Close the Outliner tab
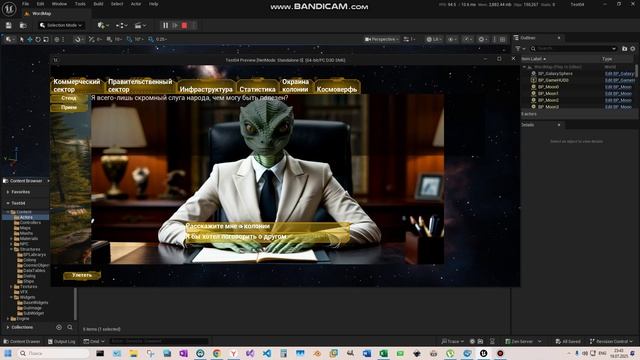This screenshot has height=360, width=640. [559, 38]
